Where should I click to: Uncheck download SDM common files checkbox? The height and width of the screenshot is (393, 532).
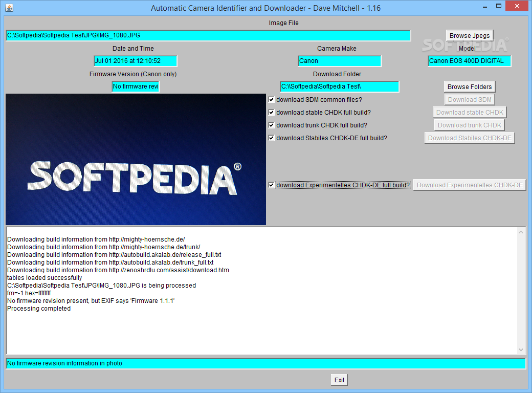(x=272, y=100)
